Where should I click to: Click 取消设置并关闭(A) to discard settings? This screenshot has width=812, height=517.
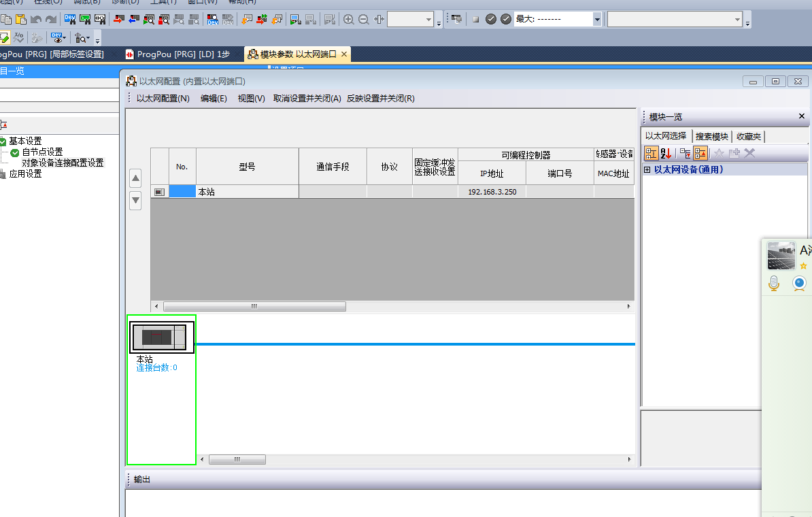307,99
